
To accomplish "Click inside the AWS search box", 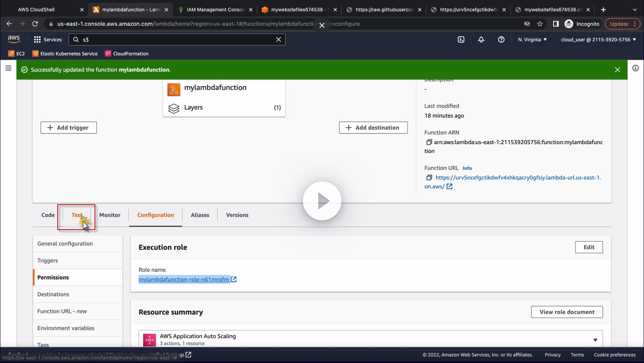I will pyautogui.click(x=177, y=40).
